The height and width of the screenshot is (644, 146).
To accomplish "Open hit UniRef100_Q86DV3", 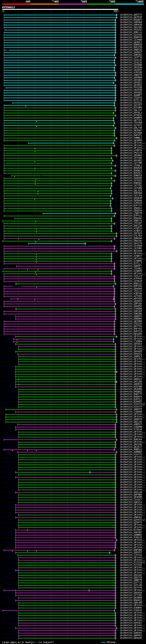I will [x=131, y=316].
